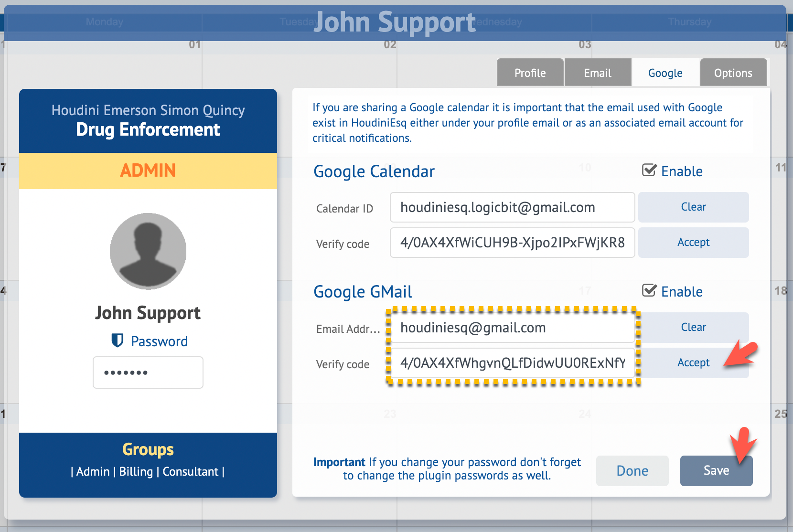The width and height of the screenshot is (793, 532).
Task: Click the Calendar verify code field
Action: tap(512, 243)
